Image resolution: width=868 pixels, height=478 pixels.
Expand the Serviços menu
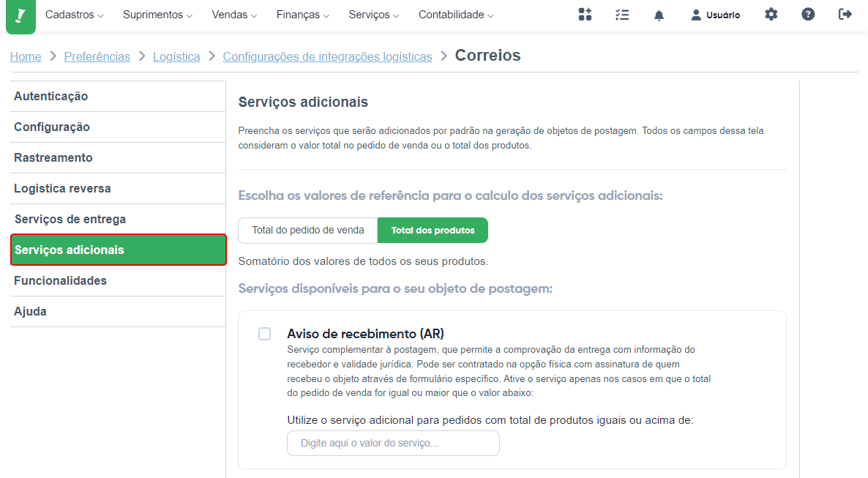coord(374,15)
